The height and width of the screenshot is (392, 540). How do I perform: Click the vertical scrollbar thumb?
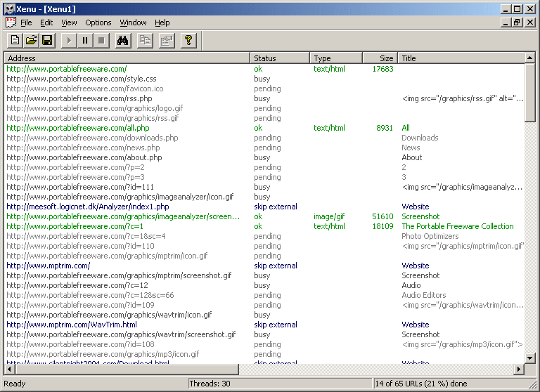coord(530,93)
